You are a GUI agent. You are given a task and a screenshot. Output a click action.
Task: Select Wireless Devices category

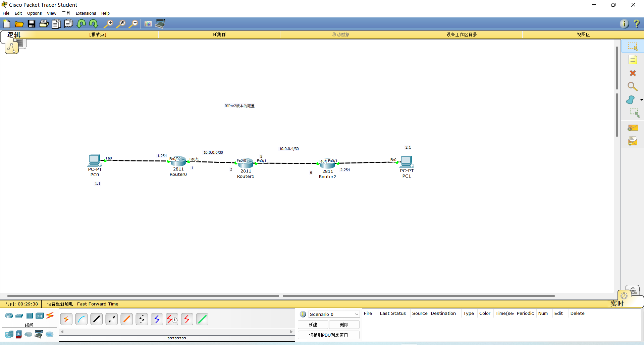pos(40,316)
